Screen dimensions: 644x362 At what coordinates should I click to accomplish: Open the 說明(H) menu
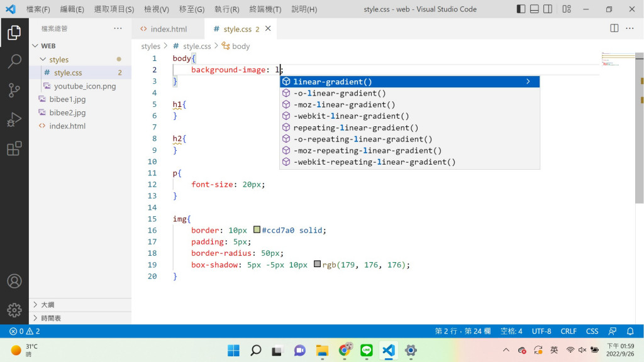click(x=304, y=9)
